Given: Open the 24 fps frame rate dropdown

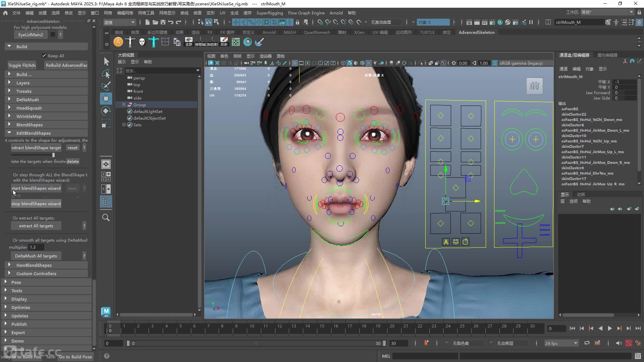Looking at the screenshot, I should coord(561,343).
